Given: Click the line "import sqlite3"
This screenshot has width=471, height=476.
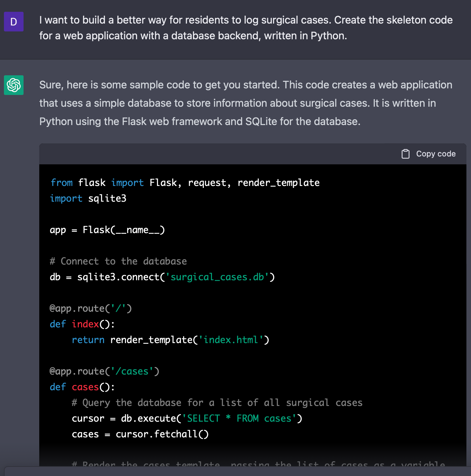Looking at the screenshot, I should point(88,198).
